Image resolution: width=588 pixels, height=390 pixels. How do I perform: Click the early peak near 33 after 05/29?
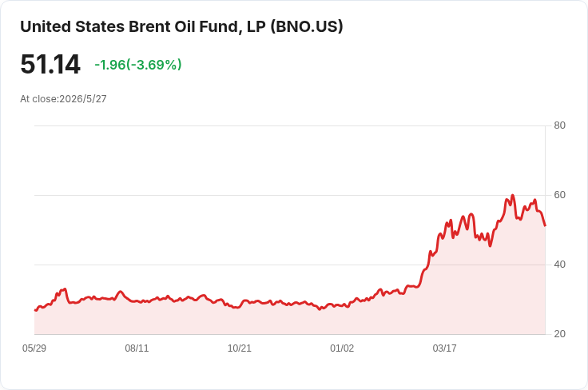coord(66,289)
